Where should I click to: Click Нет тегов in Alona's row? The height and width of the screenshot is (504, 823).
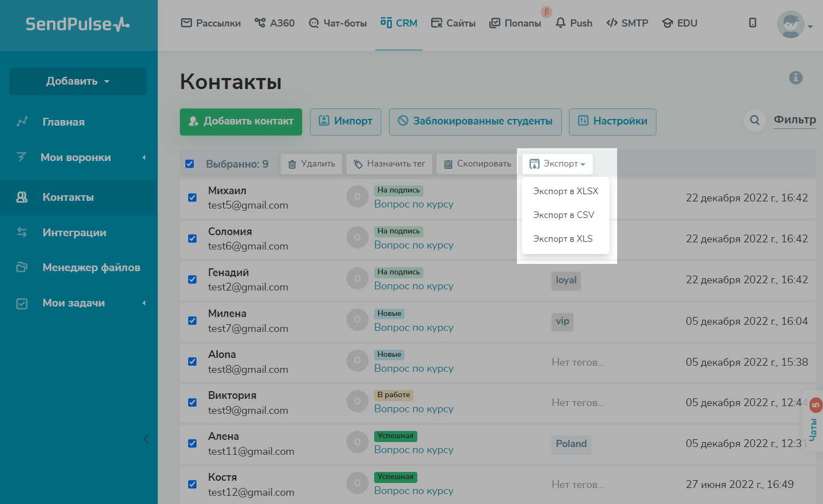pyautogui.click(x=578, y=362)
